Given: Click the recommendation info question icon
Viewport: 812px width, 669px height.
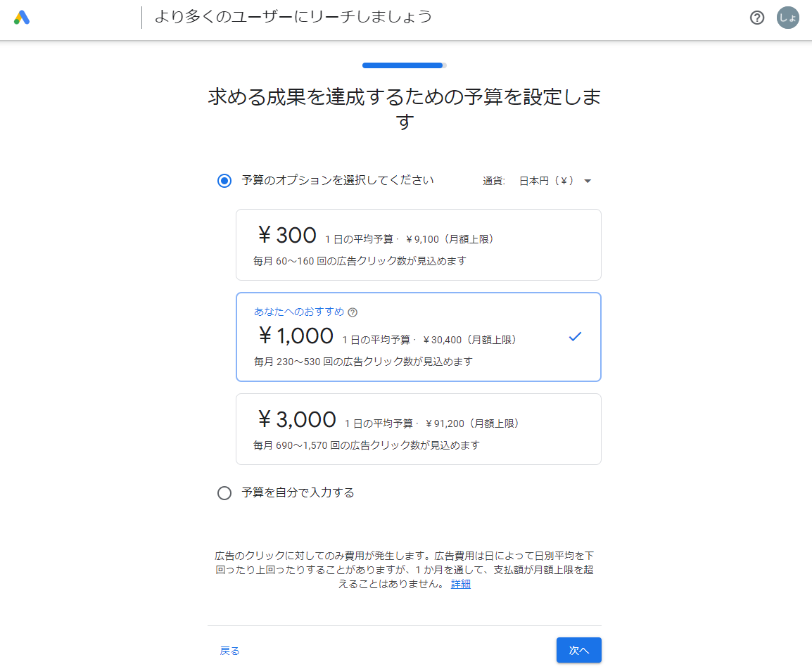Looking at the screenshot, I should tap(353, 312).
